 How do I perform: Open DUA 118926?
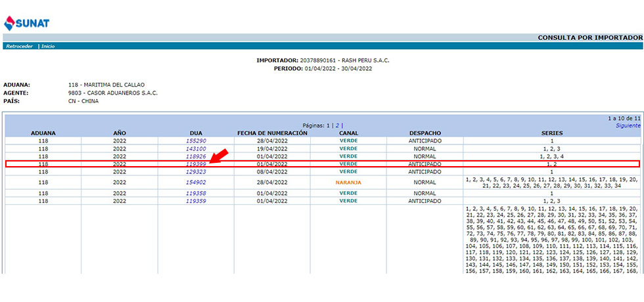196,157
